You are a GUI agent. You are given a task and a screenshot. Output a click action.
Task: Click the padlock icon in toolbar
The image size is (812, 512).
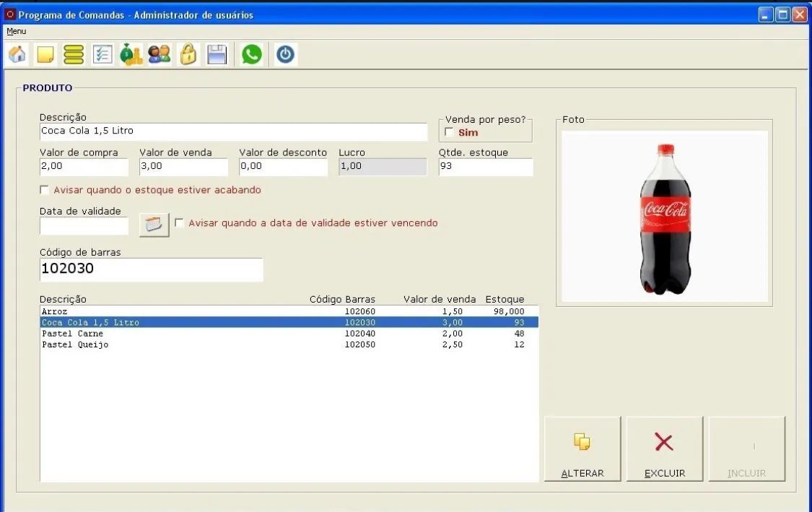tap(188, 55)
